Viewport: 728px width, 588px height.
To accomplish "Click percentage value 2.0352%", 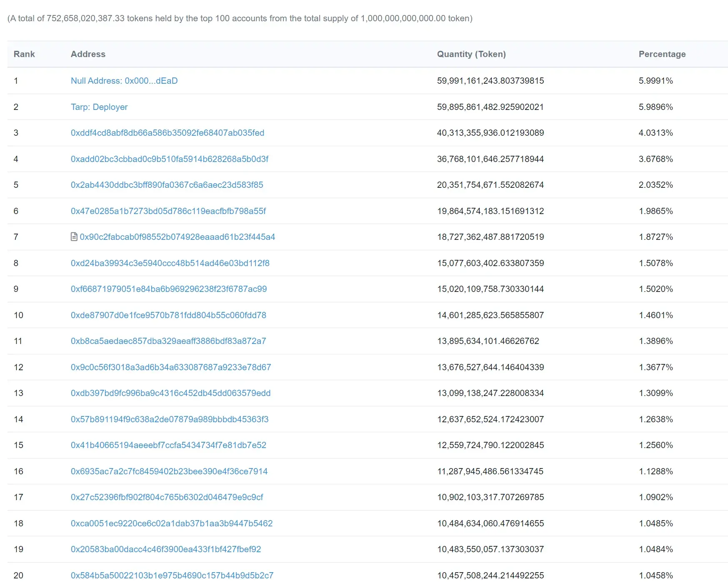I will (x=656, y=185).
